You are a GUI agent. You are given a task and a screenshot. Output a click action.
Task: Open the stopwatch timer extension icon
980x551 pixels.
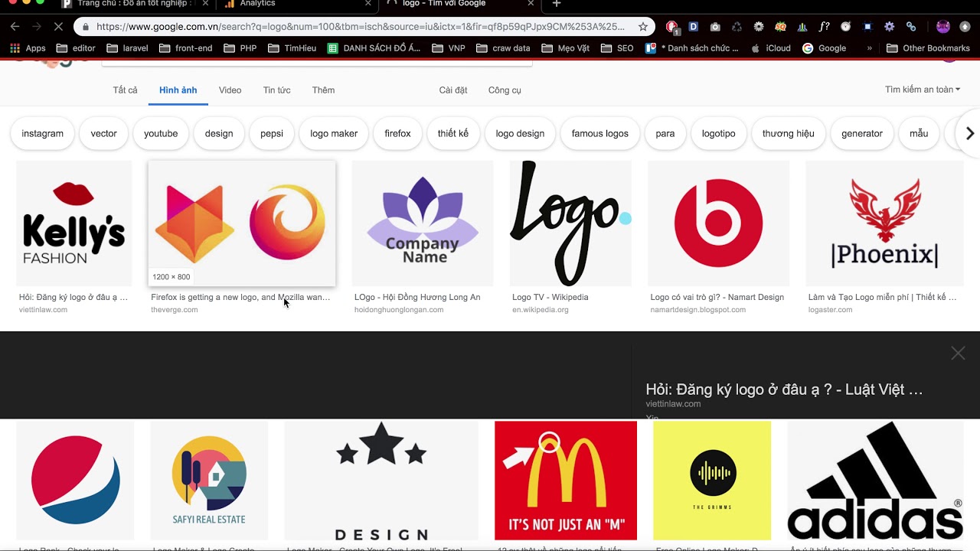point(846,26)
